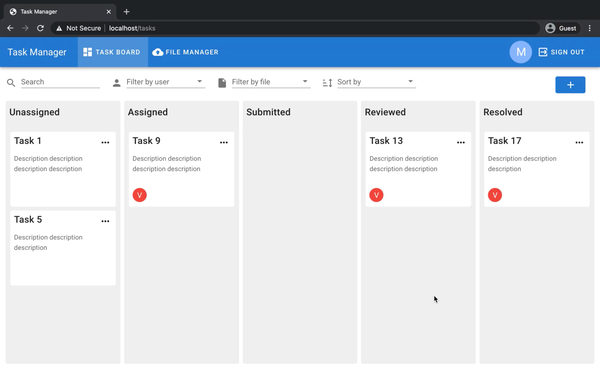Click the Reviewed column heading
This screenshot has width=600, height=375.
point(385,112)
